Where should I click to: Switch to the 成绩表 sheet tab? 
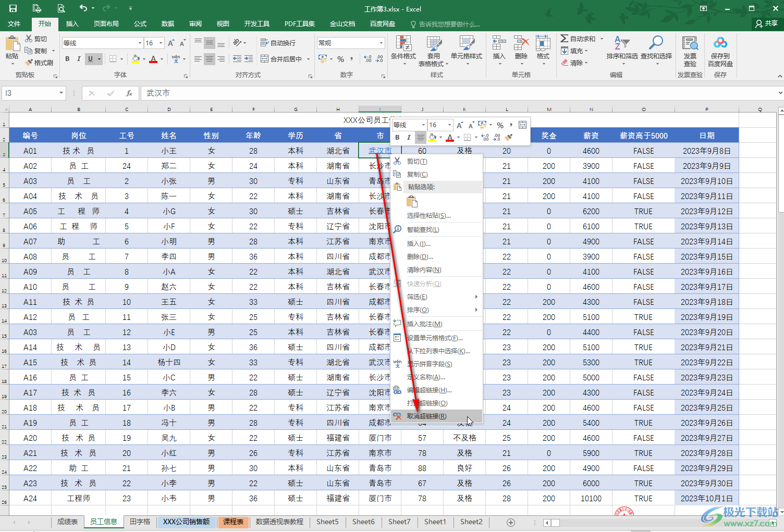(x=67, y=522)
